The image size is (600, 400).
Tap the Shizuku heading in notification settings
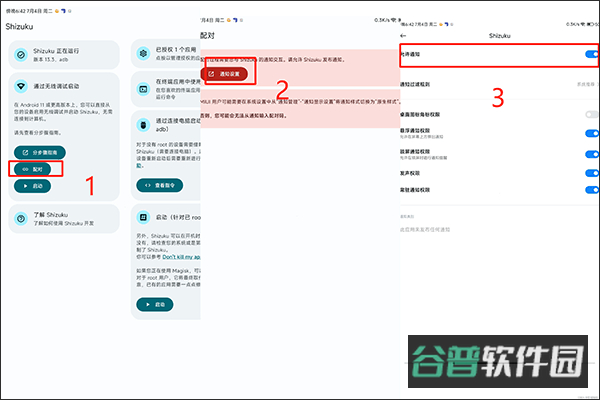500,36
